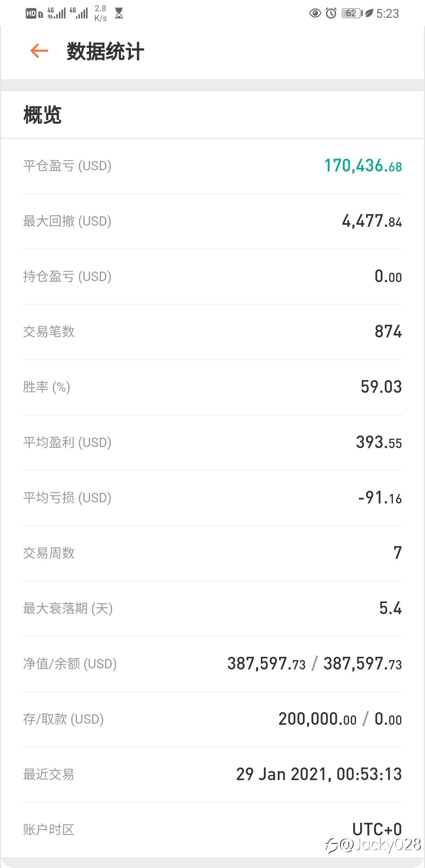Select the 净值/余额 (USD) label
The image size is (425, 868).
pos(70,664)
